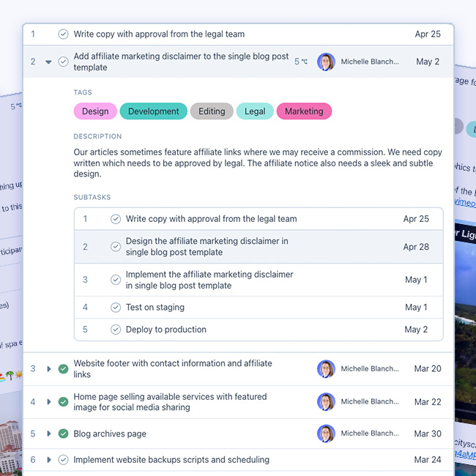Image resolution: width=476 pixels, height=476 pixels.
Task: Open subtask count icon showing 5
Action: point(301,62)
